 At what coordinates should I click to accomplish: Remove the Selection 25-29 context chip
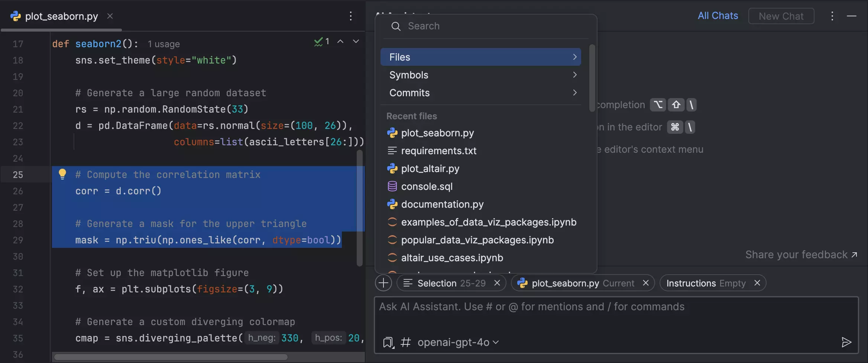497,283
